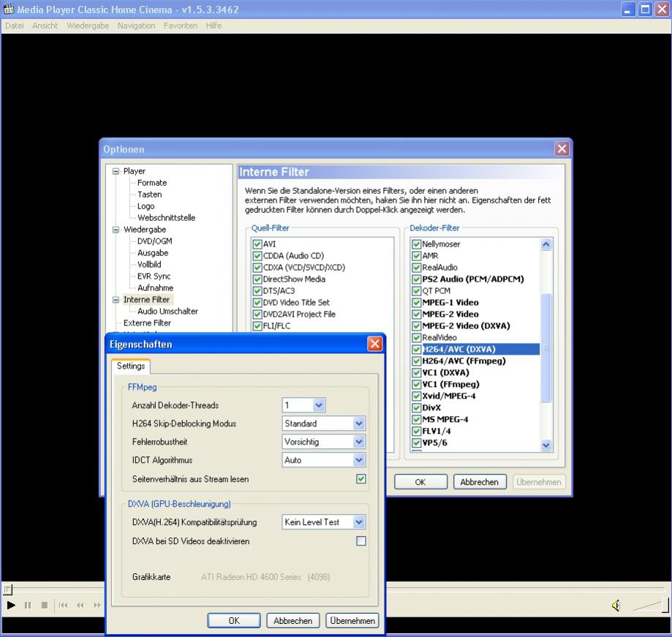Image resolution: width=672 pixels, height=637 pixels.
Task: Skip to previous track button
Action: pyautogui.click(x=64, y=605)
